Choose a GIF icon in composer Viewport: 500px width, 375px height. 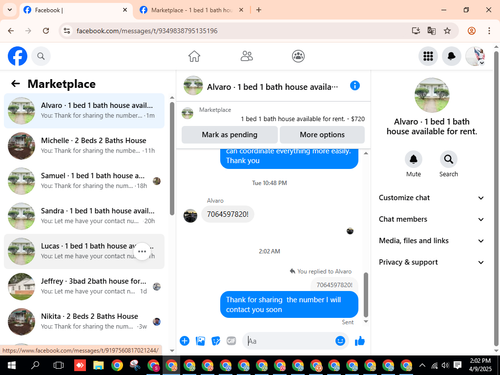pyautogui.click(x=231, y=341)
